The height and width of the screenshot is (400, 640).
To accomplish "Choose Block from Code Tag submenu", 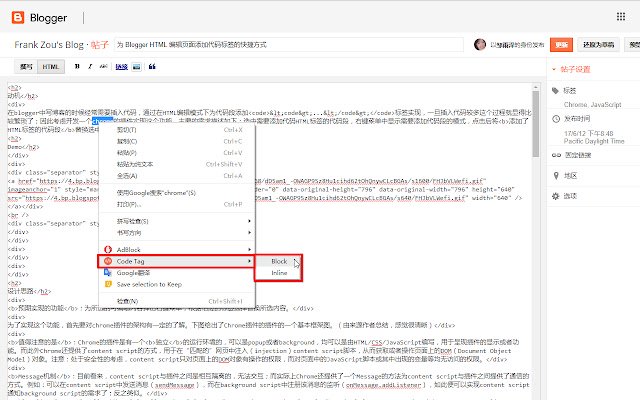I will coord(279,261).
